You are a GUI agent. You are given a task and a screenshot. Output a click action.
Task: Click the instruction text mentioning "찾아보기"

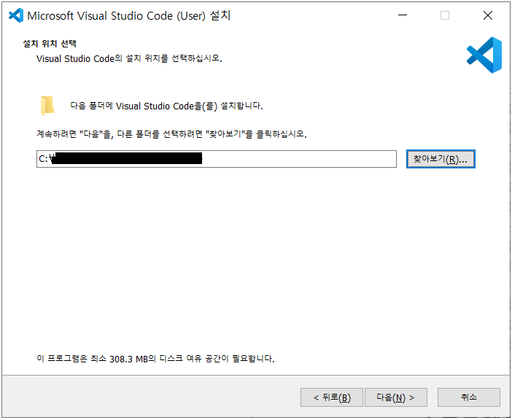coord(171,134)
